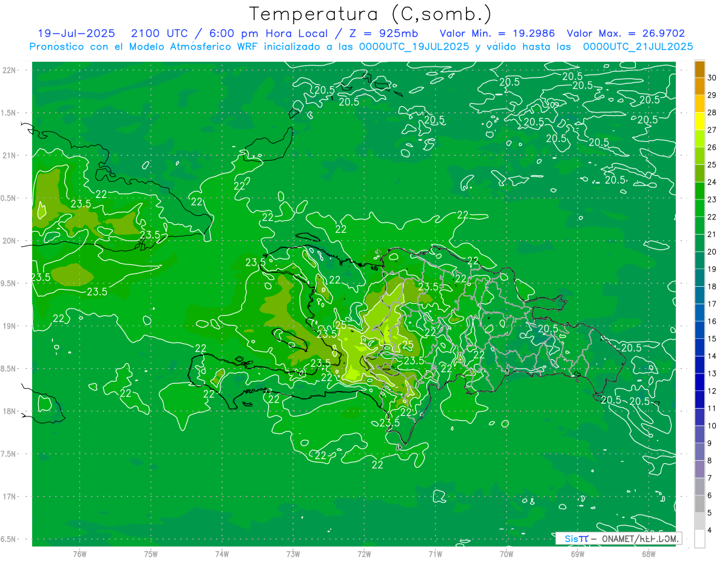Click the 74W longitude axis label
This screenshot has width=728, height=562.
221,554
